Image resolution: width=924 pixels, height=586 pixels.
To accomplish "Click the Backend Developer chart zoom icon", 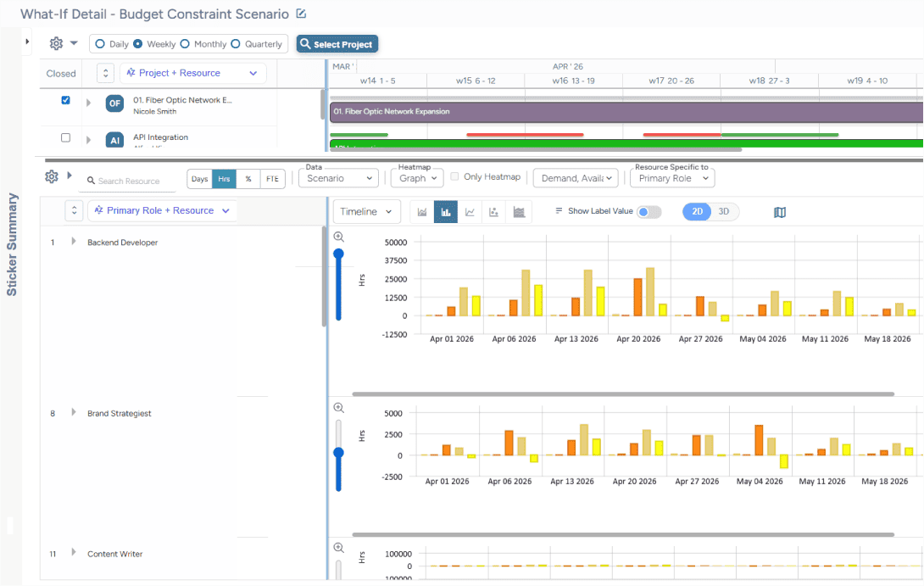I will click(339, 237).
